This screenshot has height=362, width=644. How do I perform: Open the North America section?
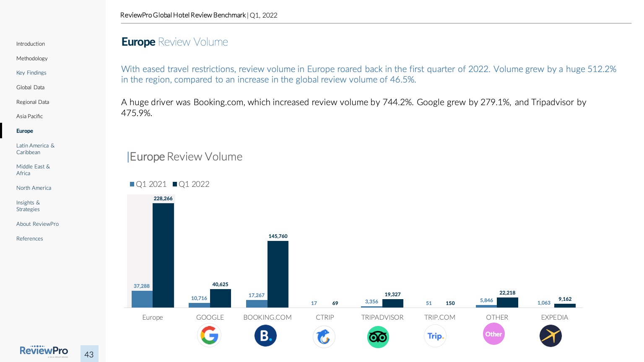pyautogui.click(x=34, y=188)
